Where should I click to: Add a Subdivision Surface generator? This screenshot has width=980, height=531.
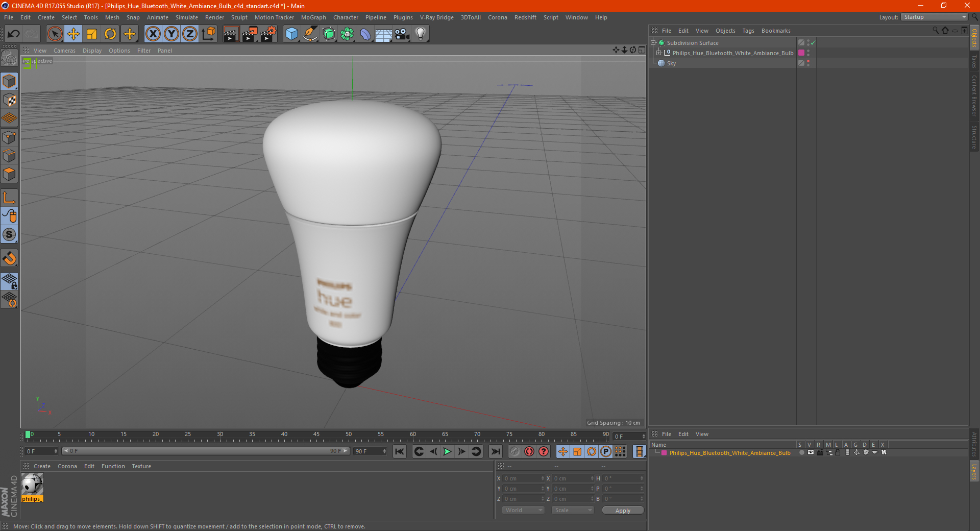[329, 34]
